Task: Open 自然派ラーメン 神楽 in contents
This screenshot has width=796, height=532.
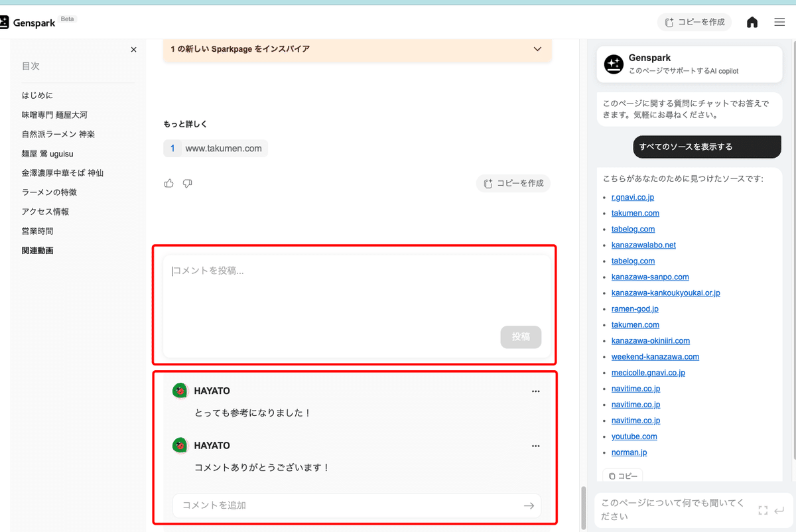Action: 58,134
